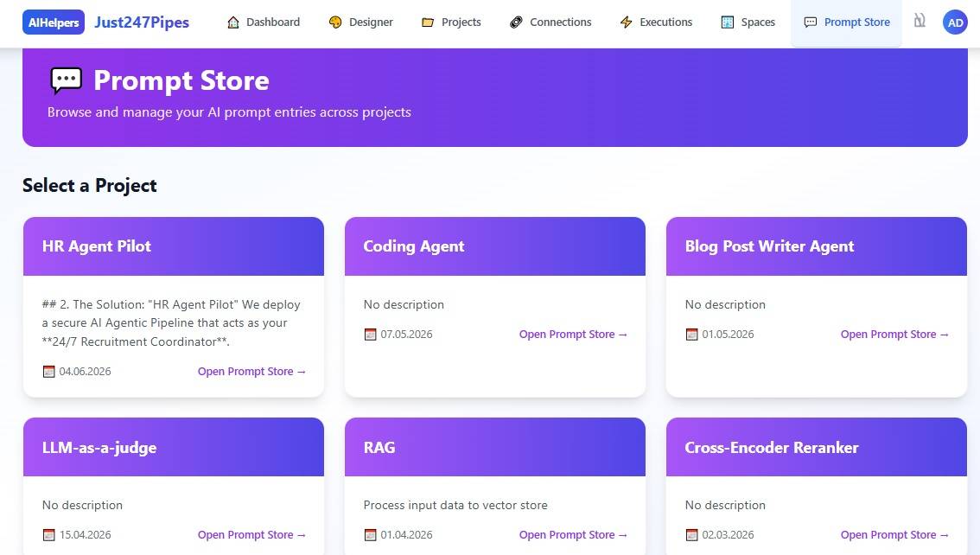This screenshot has width=980, height=555.
Task: Click the Prompt Store chat bubble icon
Action: 810,22
